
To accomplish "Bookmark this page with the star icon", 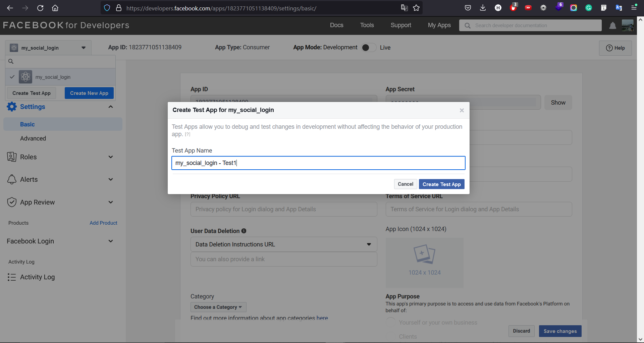I will point(416,8).
